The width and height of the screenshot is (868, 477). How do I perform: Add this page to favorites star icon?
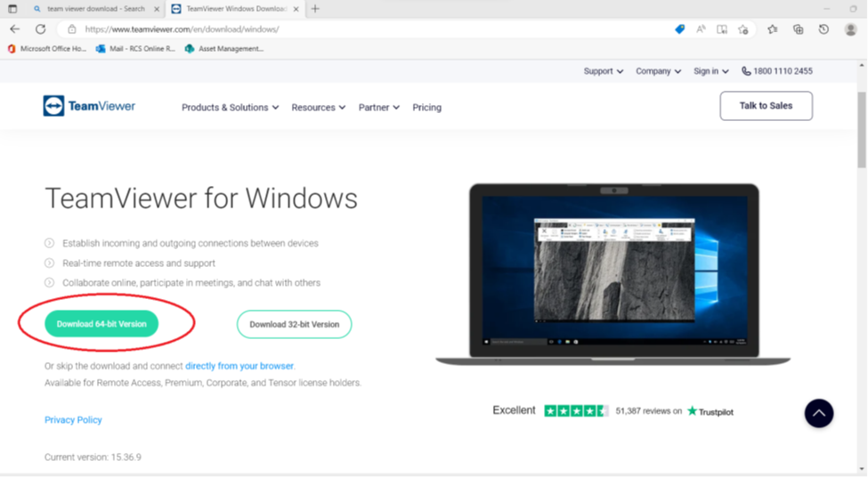743,29
